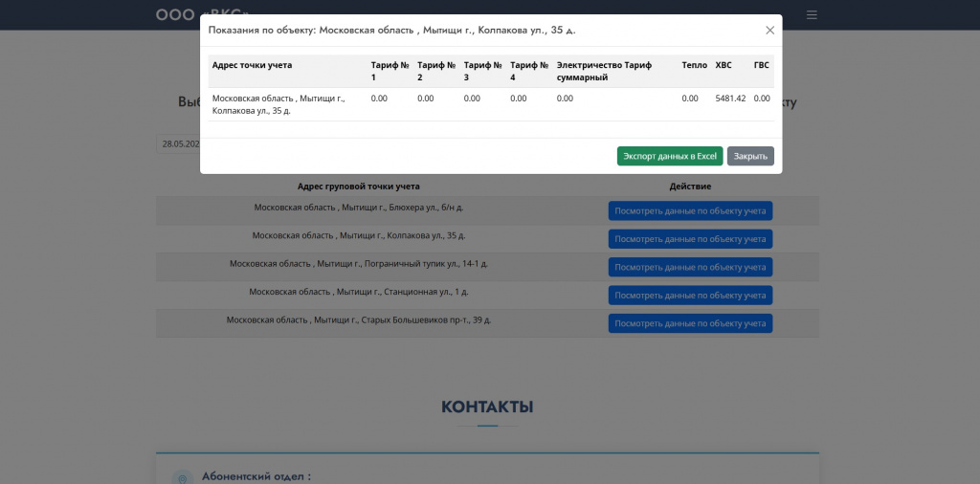980x484 pixels.
Task: Select the Мытищи address cell in modal table
Action: (278, 104)
